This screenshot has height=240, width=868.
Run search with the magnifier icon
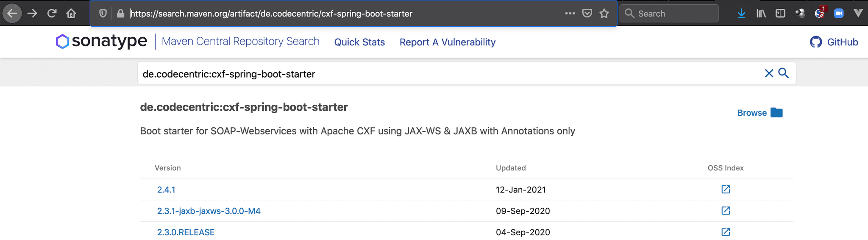pyautogui.click(x=784, y=73)
